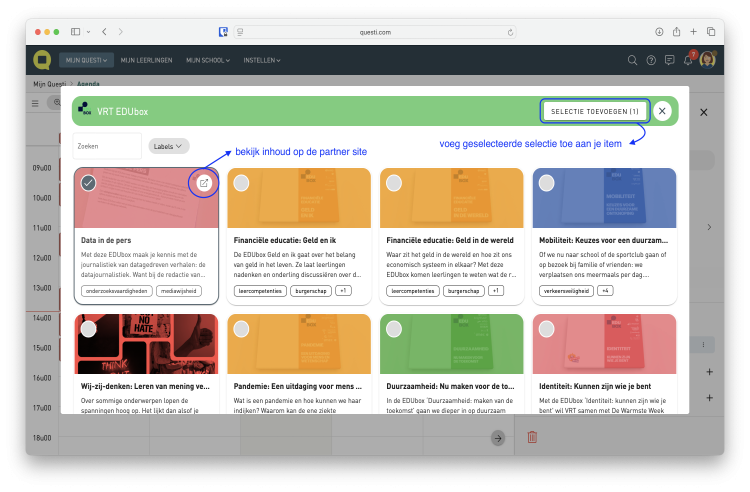Select the Wij-zij-denken card circle
Viewport: 750px width, 492px height.
(88, 329)
